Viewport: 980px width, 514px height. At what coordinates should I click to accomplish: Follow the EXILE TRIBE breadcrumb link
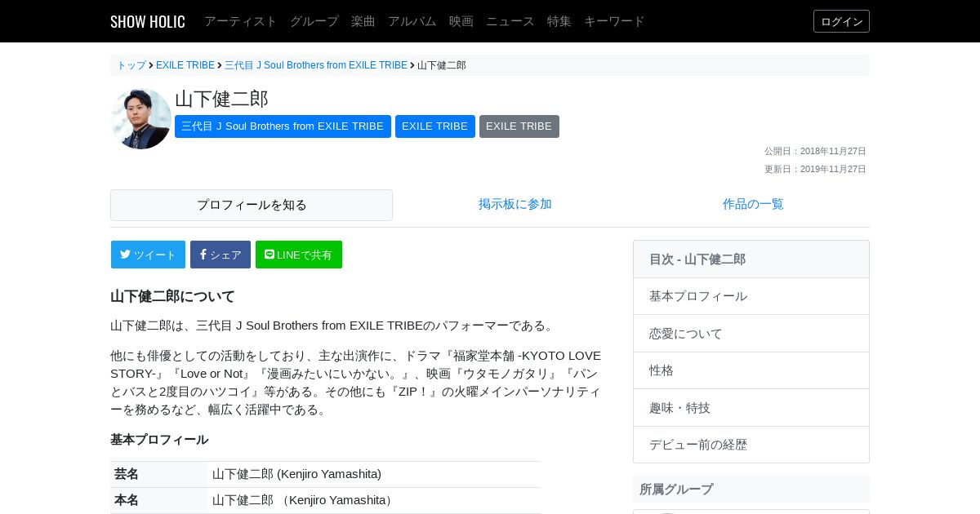pos(185,65)
